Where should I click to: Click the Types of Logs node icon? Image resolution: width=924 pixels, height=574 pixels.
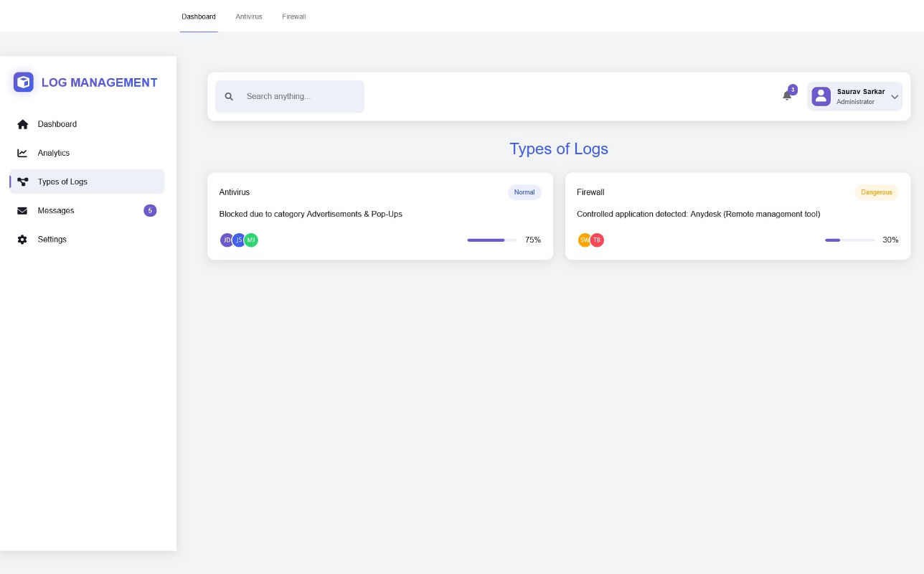tap(22, 182)
